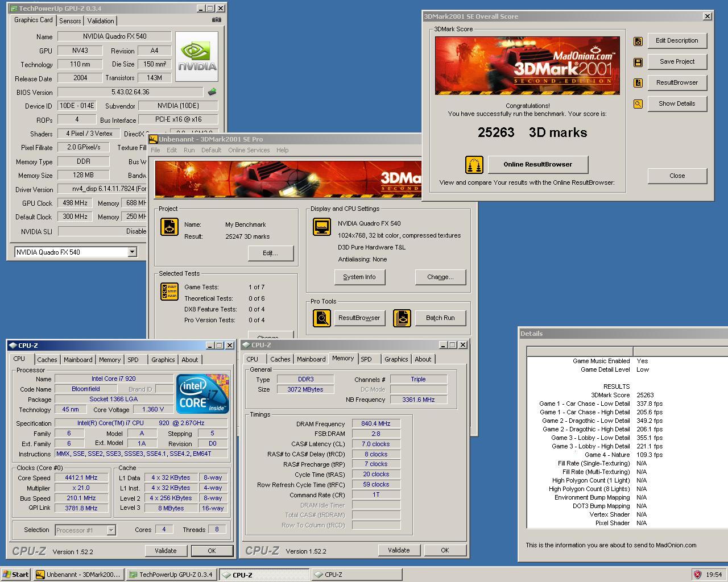Viewport: 728px width, 582px height.
Task: Click the Project document icon in 3DMark
Action: 169,227
